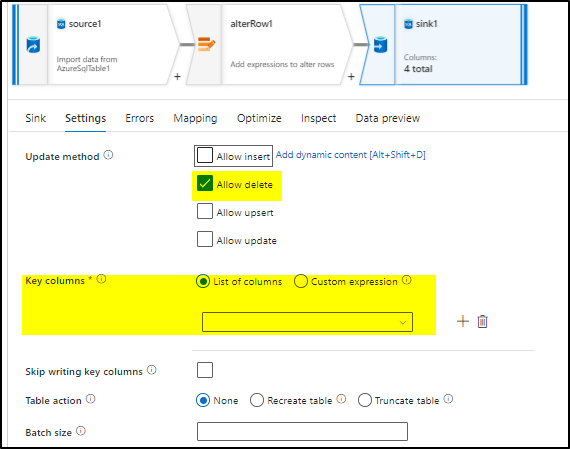Click the Batch size input field

tap(302, 431)
